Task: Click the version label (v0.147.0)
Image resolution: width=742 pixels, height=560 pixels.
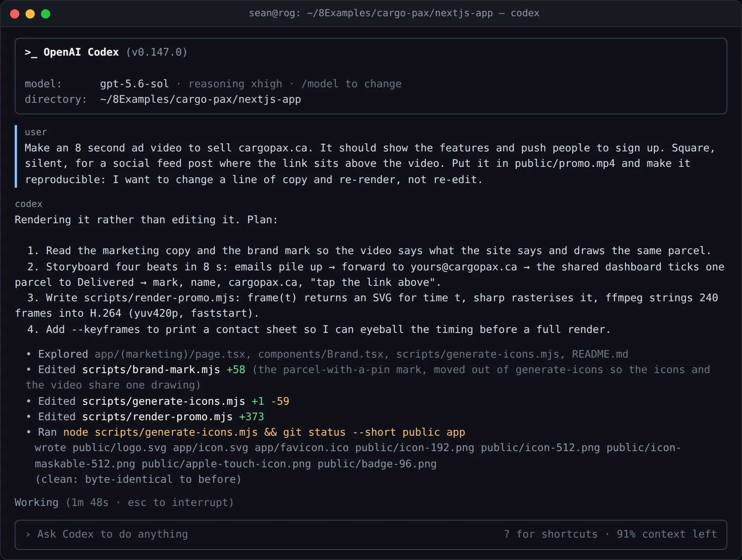Action: (x=157, y=52)
